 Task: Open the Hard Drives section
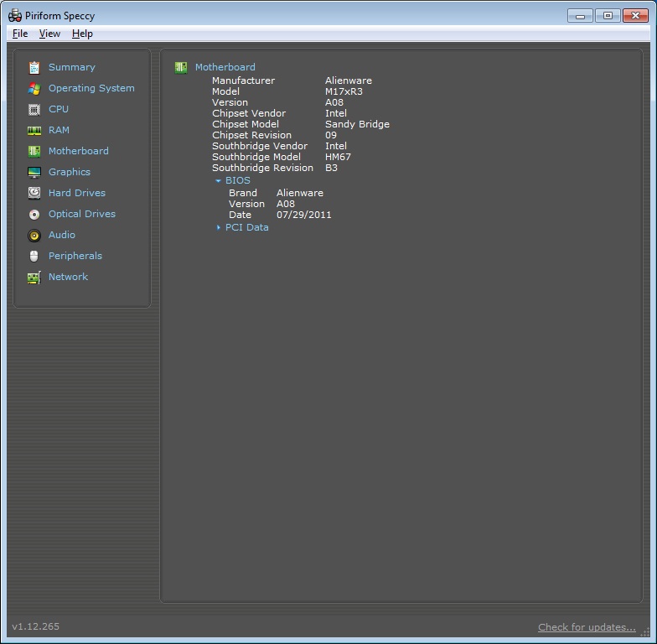77,193
